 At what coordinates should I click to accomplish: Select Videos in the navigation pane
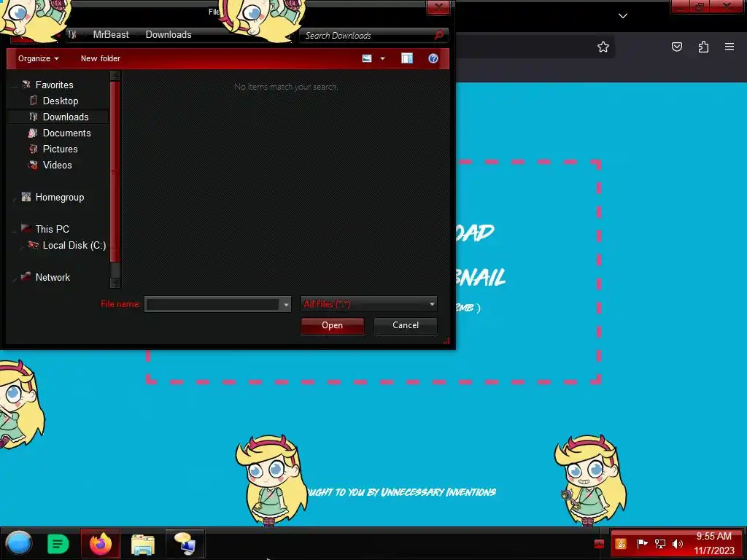coord(57,166)
